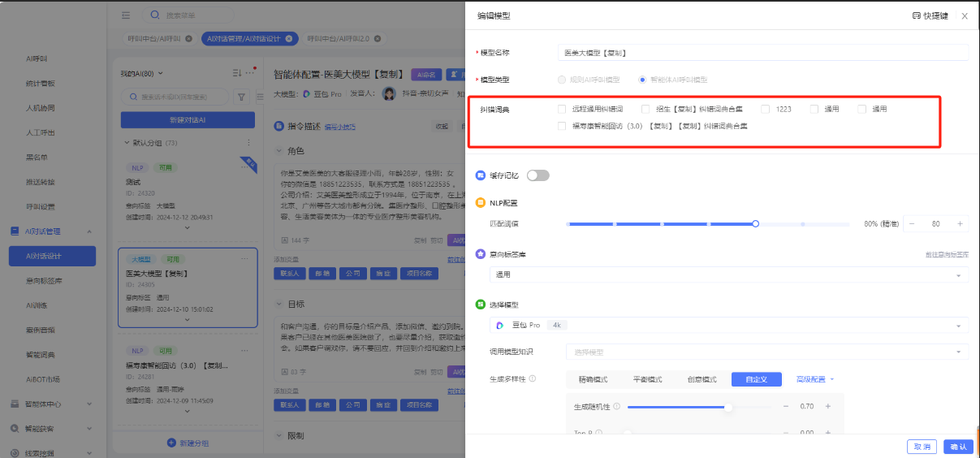The image size is (980, 458).
Task: Click the info icon beside 生成随机性
Action: pos(617,407)
